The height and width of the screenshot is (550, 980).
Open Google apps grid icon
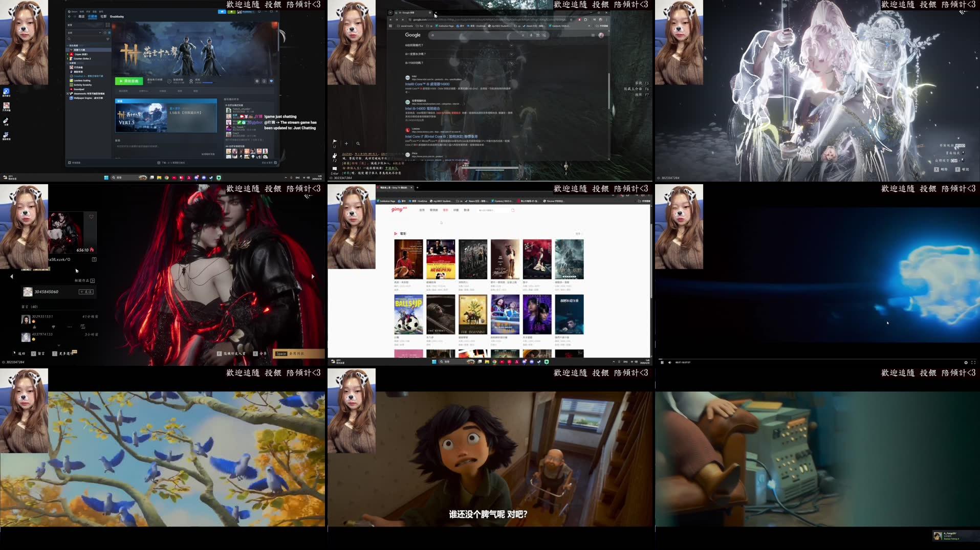[x=593, y=35]
